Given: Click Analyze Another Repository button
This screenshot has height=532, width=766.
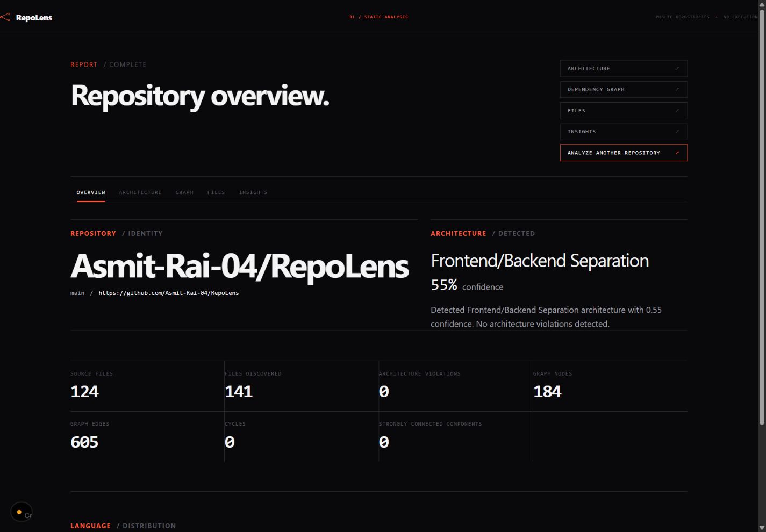Looking at the screenshot, I should pyautogui.click(x=624, y=153).
